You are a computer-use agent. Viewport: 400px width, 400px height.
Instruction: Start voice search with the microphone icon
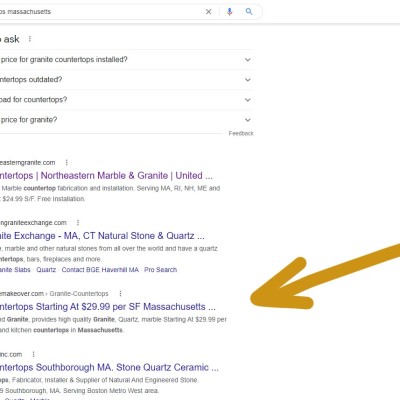tap(229, 12)
